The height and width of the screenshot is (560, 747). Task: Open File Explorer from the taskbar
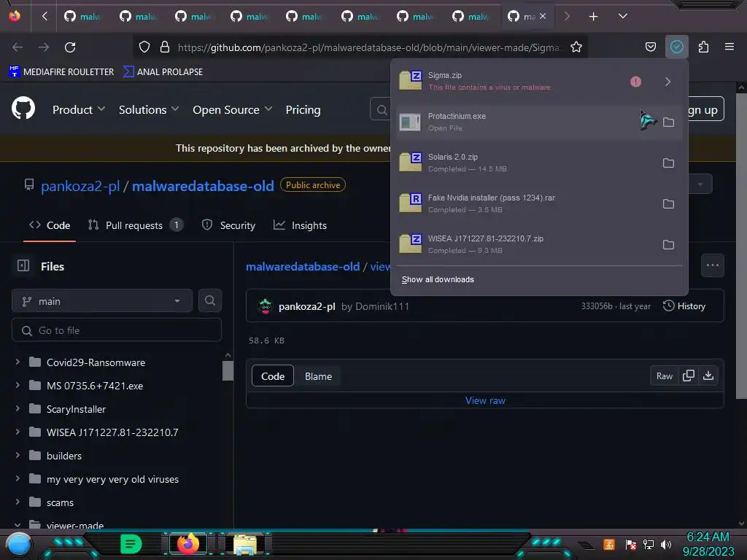(245, 545)
